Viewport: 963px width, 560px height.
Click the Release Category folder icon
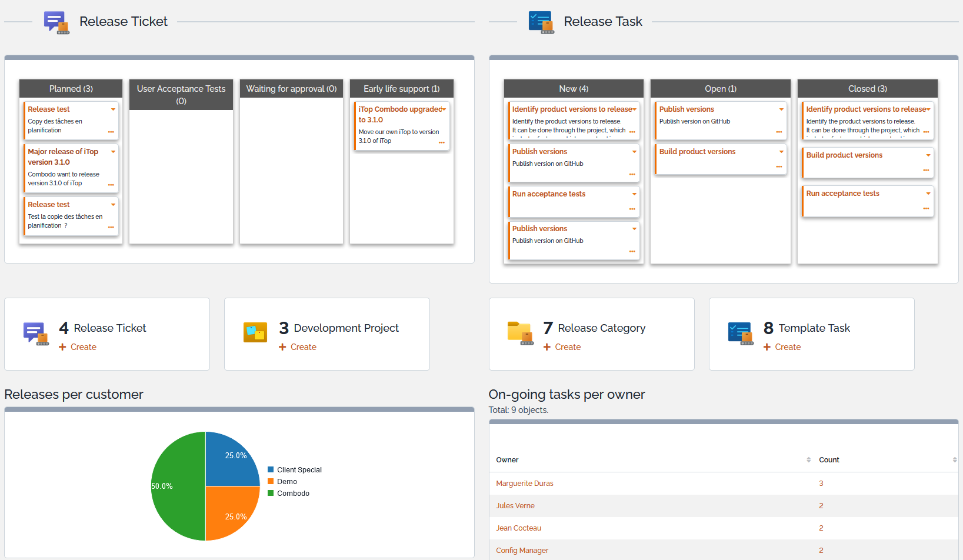click(520, 334)
